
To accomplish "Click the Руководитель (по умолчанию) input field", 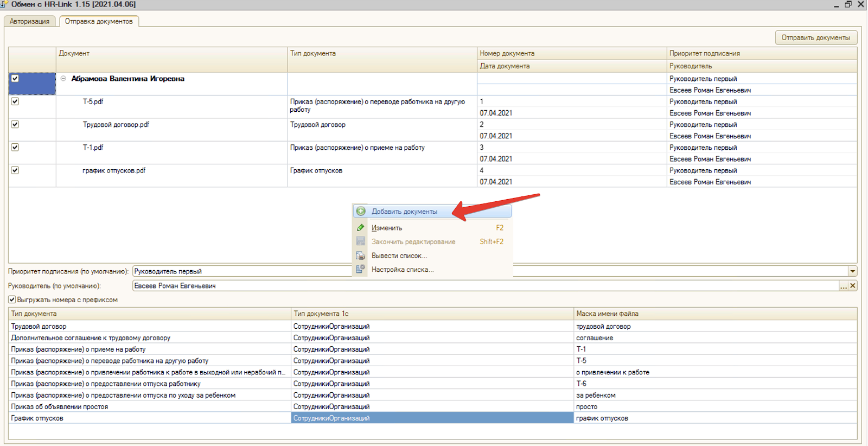I will coord(486,285).
